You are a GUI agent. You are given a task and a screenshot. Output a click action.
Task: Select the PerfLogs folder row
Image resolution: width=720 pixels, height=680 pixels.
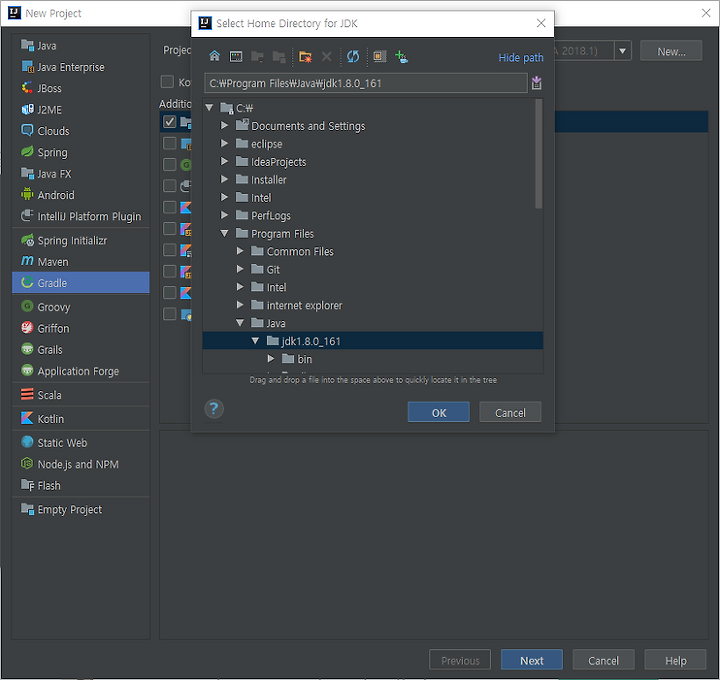[372, 215]
